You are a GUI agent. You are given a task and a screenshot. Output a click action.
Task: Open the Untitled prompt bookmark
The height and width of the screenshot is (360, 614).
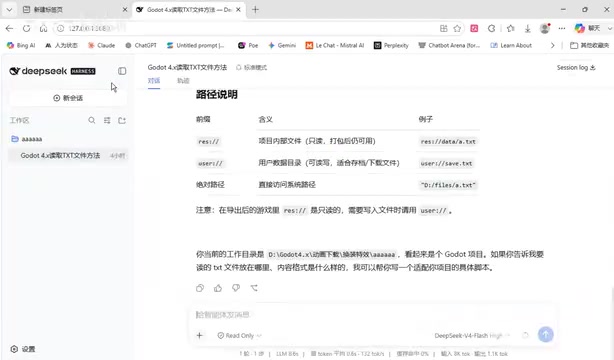195,45
